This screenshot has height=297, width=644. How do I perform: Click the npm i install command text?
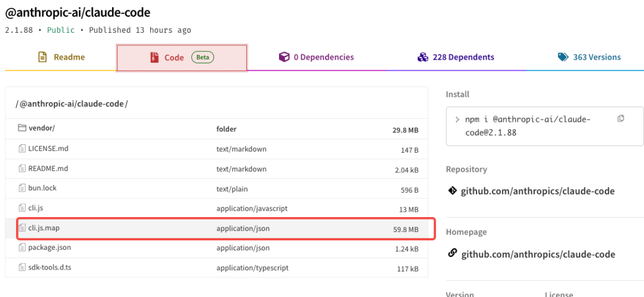[527, 126]
